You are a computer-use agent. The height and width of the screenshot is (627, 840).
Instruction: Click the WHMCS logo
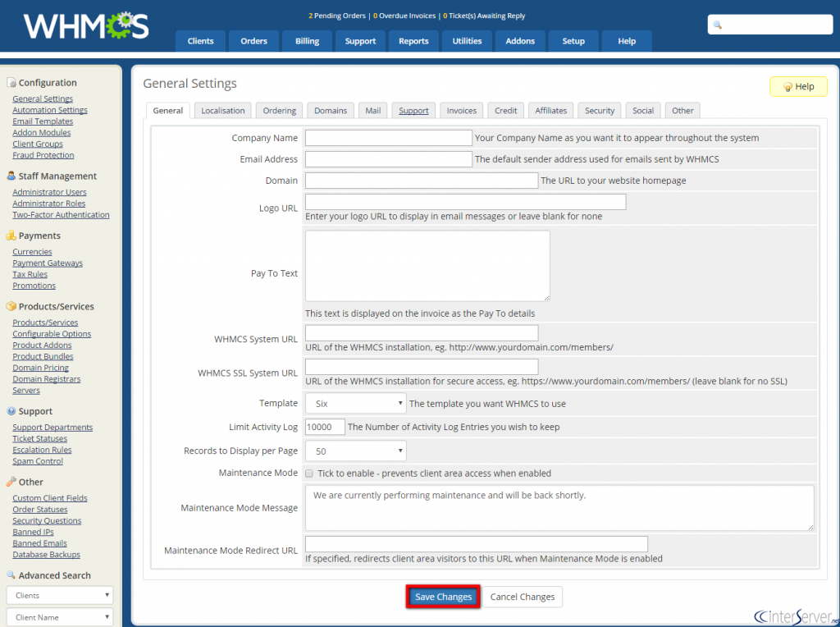pos(86,25)
